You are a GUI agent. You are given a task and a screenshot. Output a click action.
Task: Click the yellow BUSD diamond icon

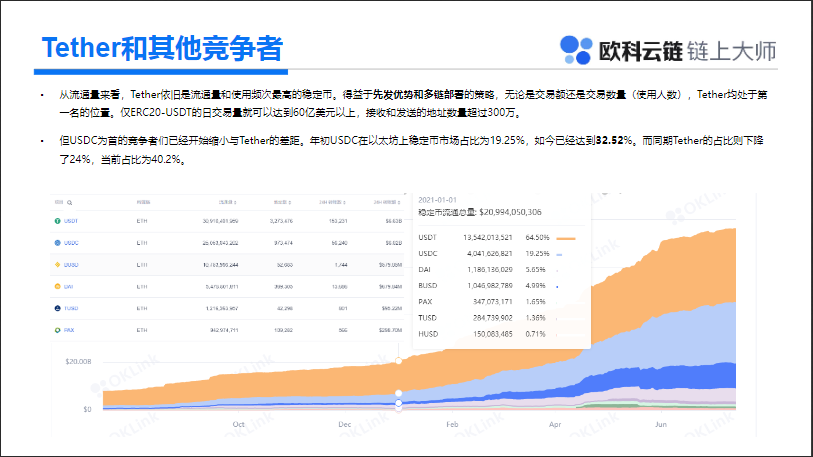pyautogui.click(x=58, y=265)
